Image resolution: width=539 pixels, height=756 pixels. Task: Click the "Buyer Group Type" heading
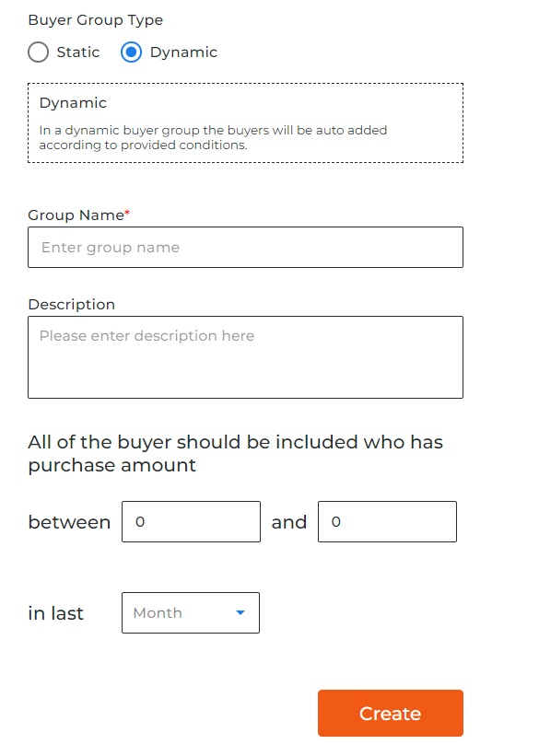pyautogui.click(x=96, y=19)
